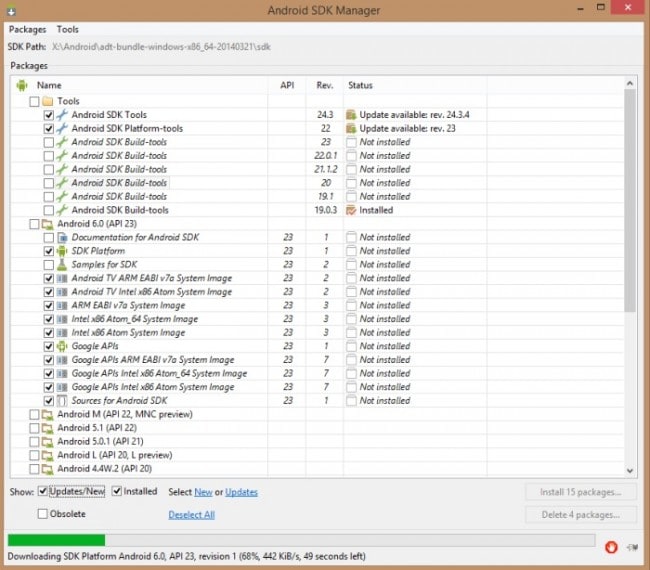Click the Delete 4 packages button

580,515
